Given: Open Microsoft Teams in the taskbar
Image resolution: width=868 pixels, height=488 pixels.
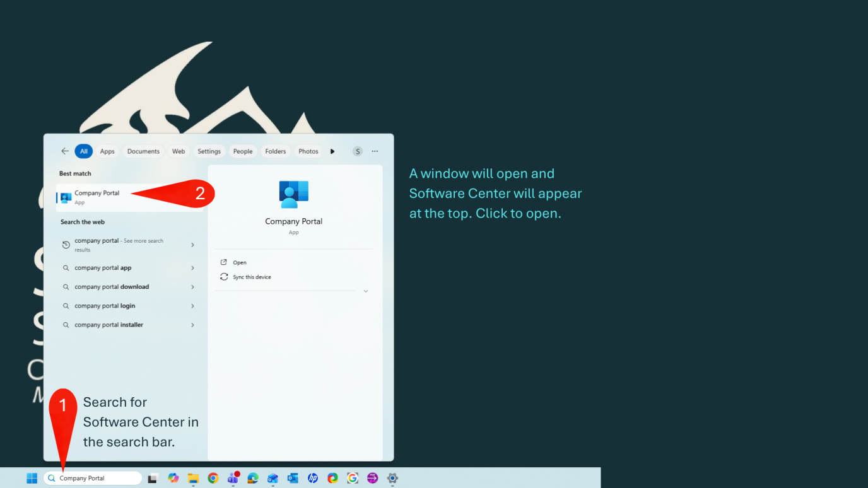Looking at the screenshot, I should (233, 479).
